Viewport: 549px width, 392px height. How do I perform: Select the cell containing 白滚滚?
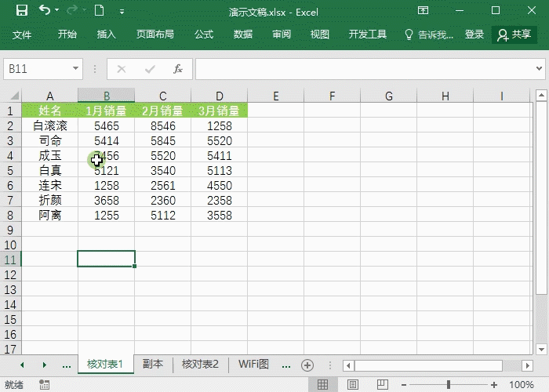point(49,125)
